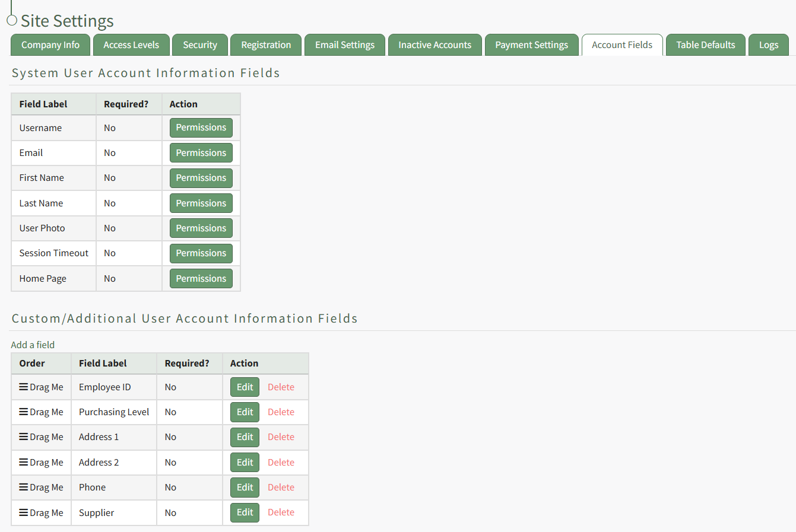Switch to the Access Levels tab
Screen dimensions: 796x532
tap(131, 45)
